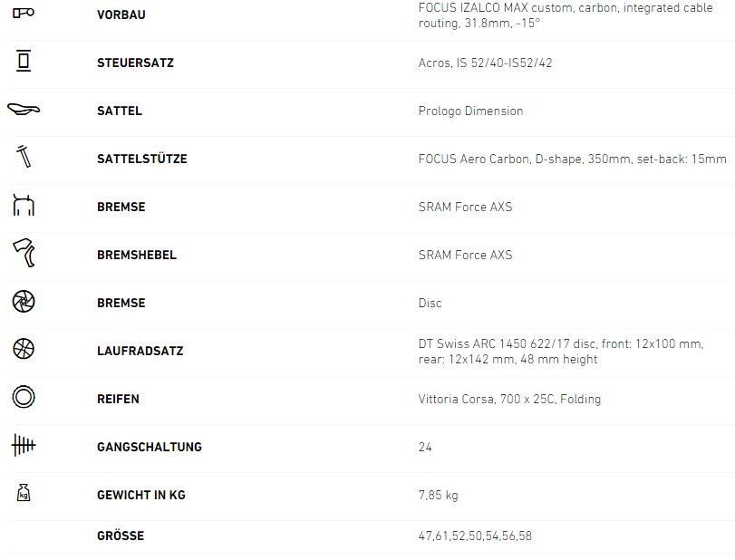
Task: Click the weight icon beside Gewicht in kg
Action: pos(24,494)
